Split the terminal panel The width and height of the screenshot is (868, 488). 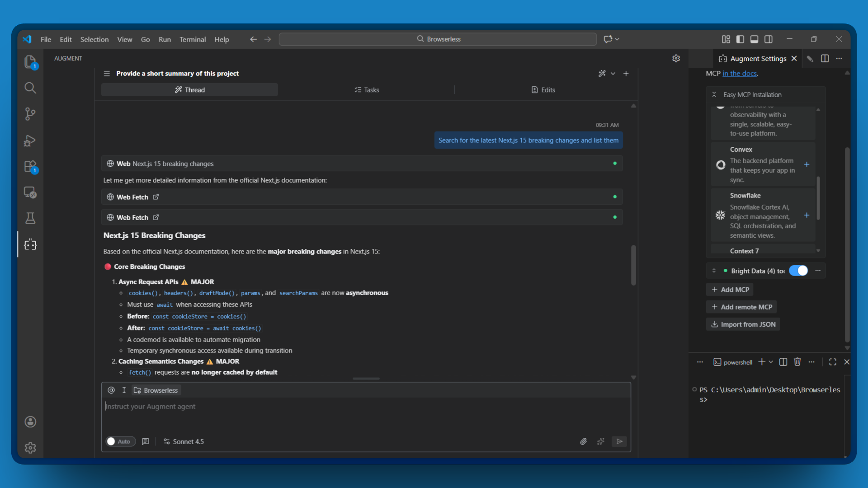pyautogui.click(x=783, y=361)
